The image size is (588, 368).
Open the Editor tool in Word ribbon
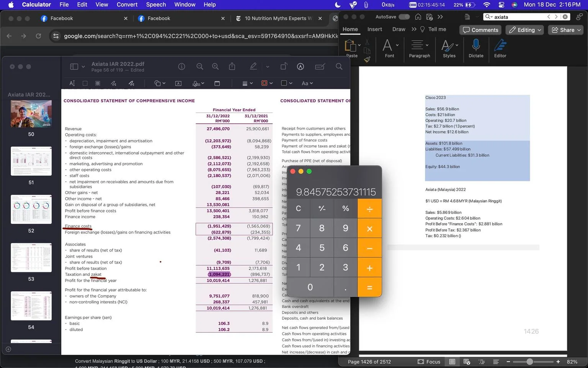point(500,46)
